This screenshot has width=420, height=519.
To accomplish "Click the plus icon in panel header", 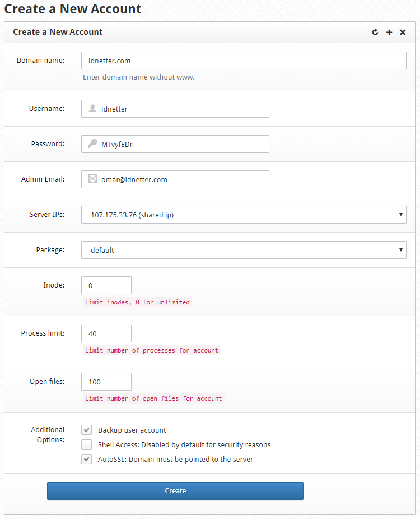I will pyautogui.click(x=389, y=32).
